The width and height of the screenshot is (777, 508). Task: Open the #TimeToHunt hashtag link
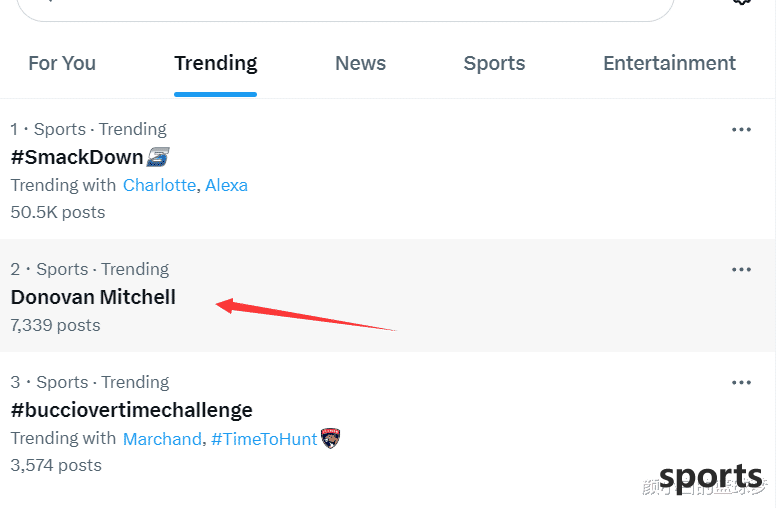point(264,439)
